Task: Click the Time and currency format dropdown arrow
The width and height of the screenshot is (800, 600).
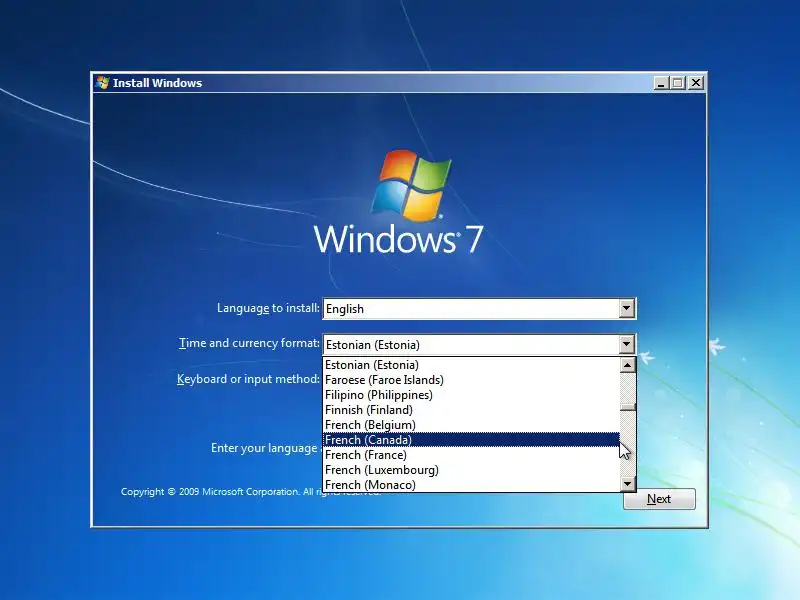Action: click(627, 344)
